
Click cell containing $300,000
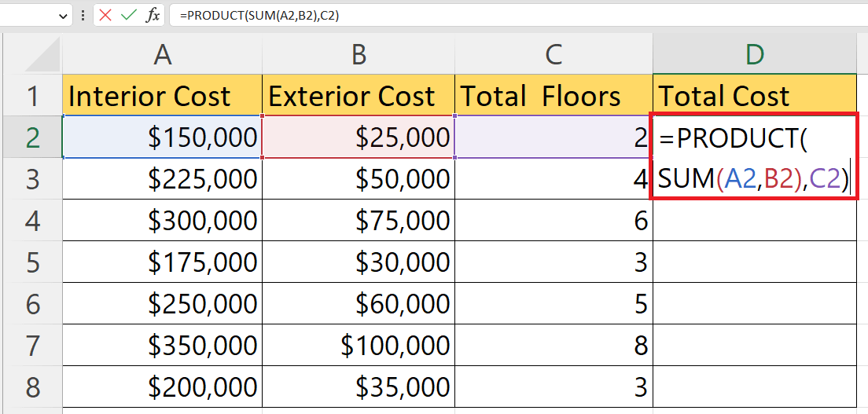pos(162,220)
